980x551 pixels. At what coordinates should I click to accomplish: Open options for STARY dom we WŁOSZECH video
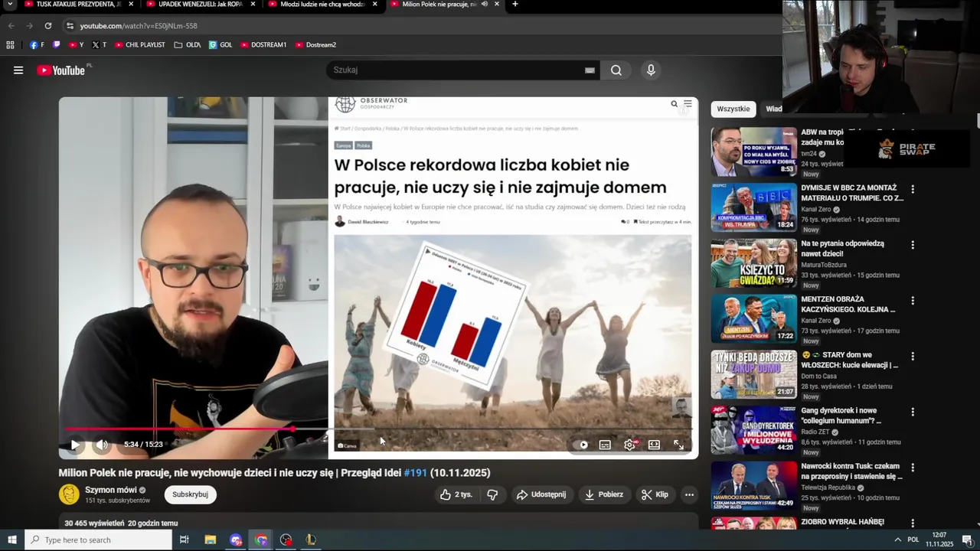(913, 357)
